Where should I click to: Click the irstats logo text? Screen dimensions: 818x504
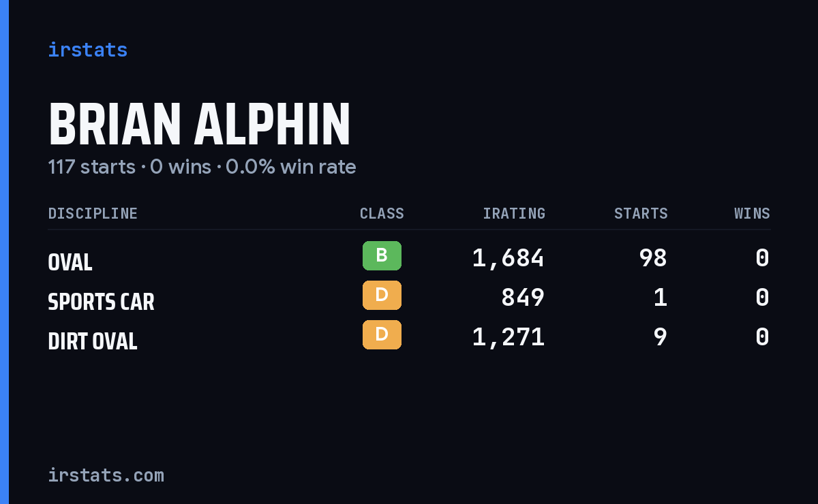87,50
